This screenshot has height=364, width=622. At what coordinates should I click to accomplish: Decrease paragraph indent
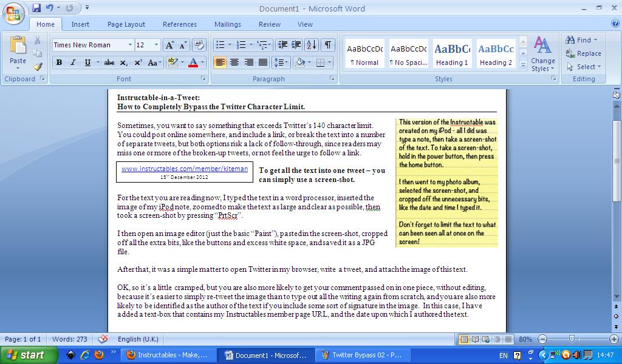[282, 45]
